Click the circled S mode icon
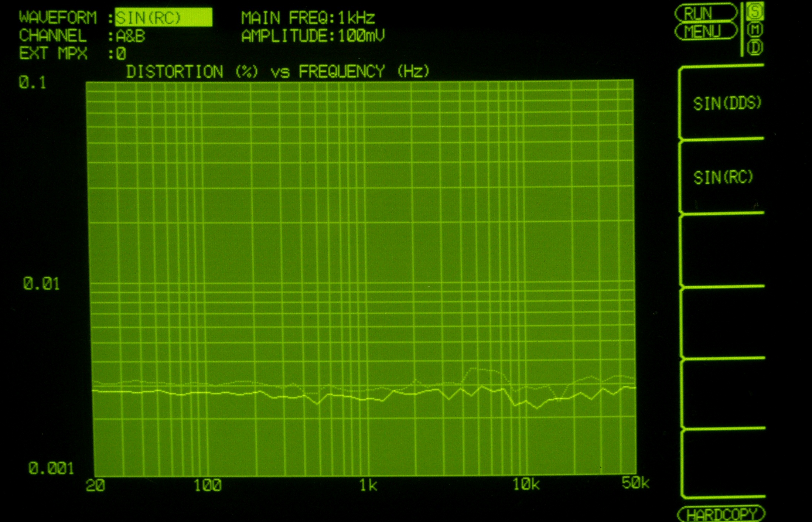This screenshot has width=812, height=522. coord(755,11)
